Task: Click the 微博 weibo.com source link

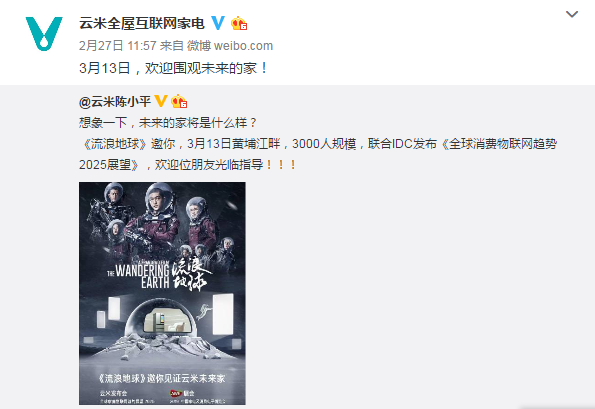Action: click(x=230, y=46)
